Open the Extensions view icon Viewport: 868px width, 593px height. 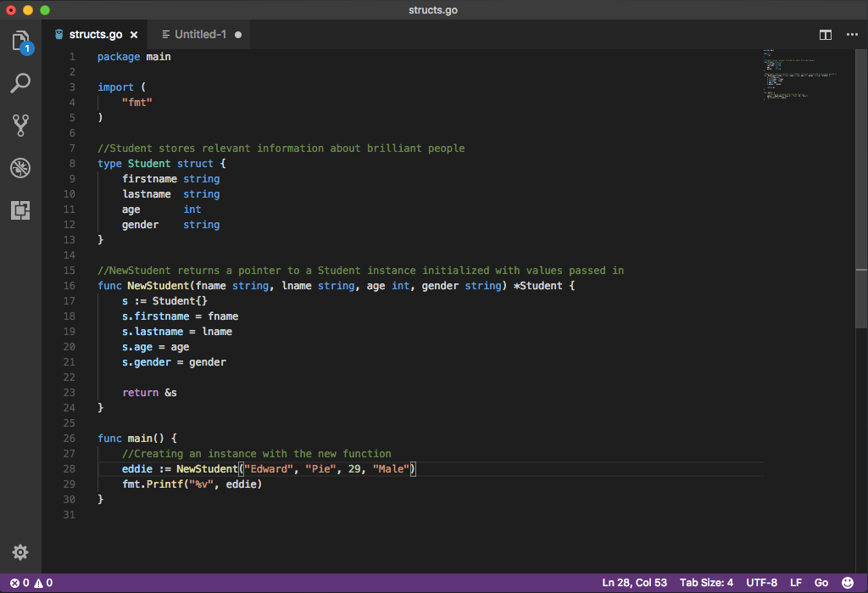click(x=20, y=210)
